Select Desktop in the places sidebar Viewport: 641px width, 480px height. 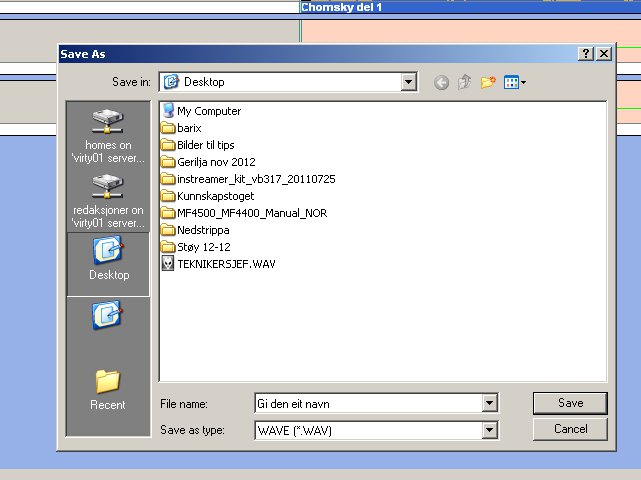[x=108, y=264]
